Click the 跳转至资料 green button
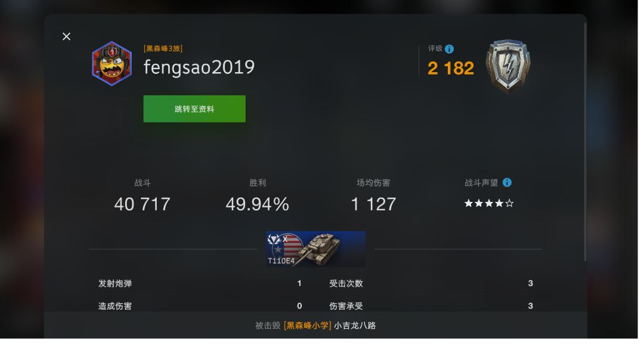644x361 pixels. point(194,108)
